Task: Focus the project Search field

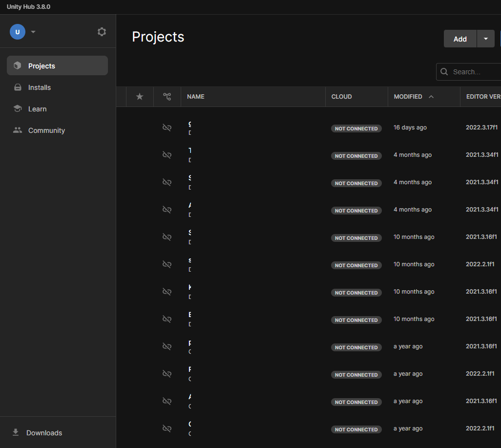Action: tap(474, 72)
